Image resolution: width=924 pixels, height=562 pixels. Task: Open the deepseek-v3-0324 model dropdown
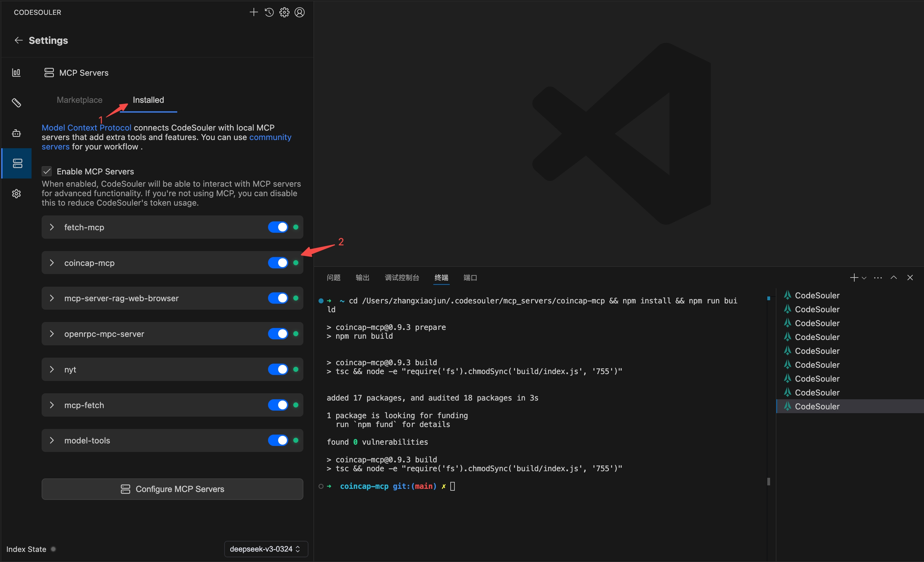point(265,548)
